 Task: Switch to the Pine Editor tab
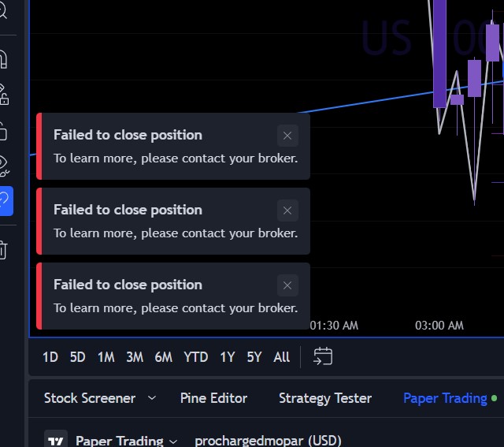point(213,398)
